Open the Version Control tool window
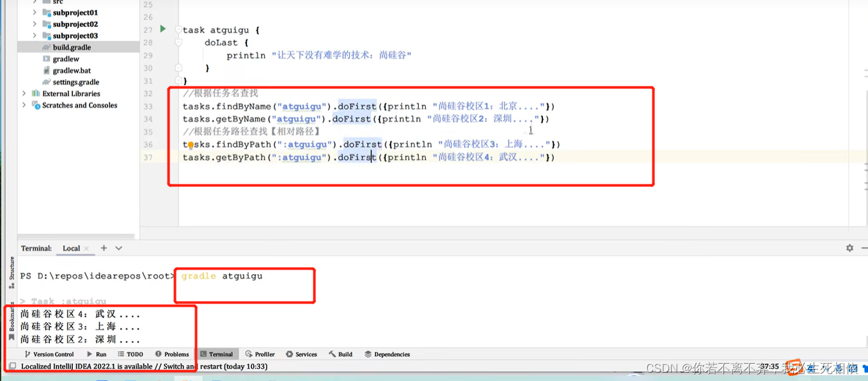868x381 pixels. (x=49, y=354)
